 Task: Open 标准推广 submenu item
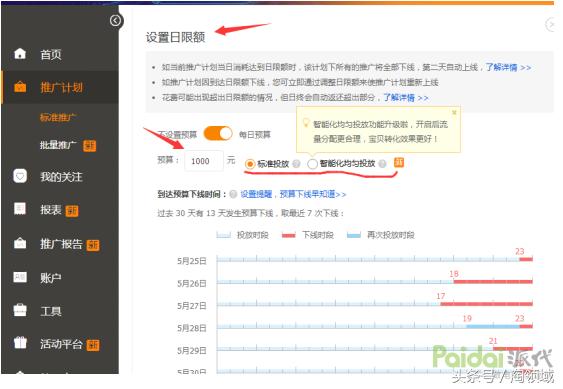[58, 117]
